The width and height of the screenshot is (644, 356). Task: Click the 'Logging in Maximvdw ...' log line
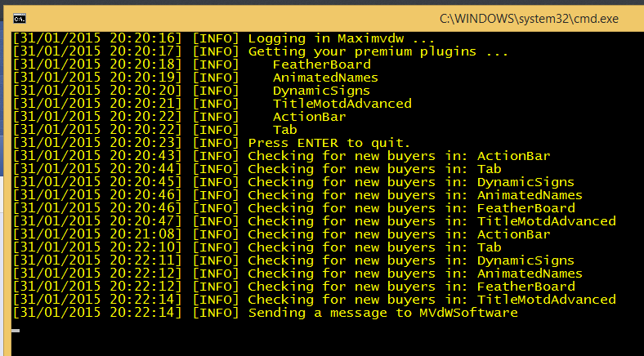(x=223, y=39)
